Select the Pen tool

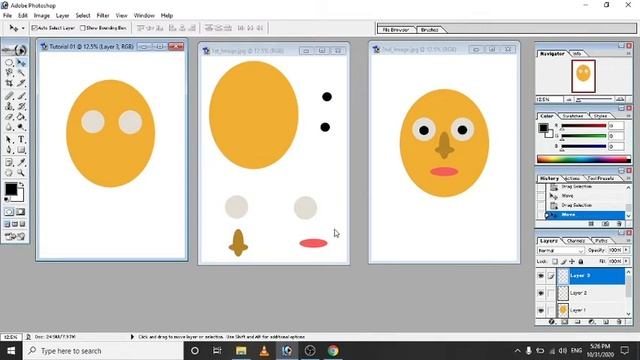tap(9, 150)
